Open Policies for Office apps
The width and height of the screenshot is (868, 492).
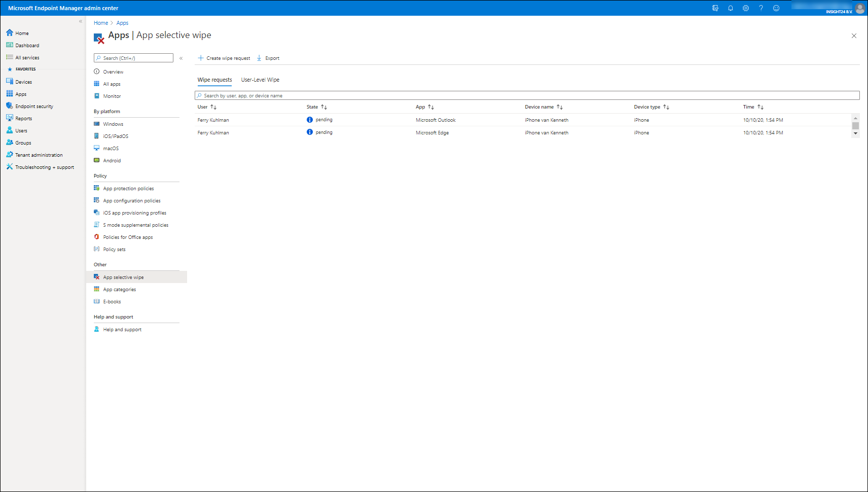tap(128, 237)
